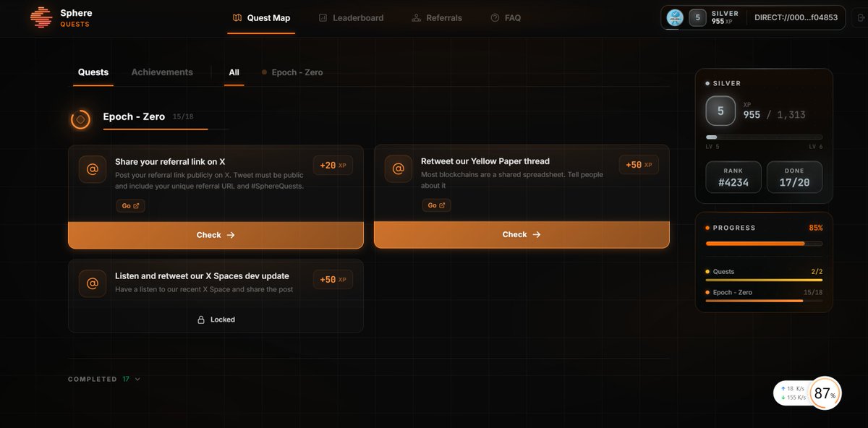868x428 pixels.
Task: Click Go on Retweet Yellow Paper quest
Action: coord(436,205)
